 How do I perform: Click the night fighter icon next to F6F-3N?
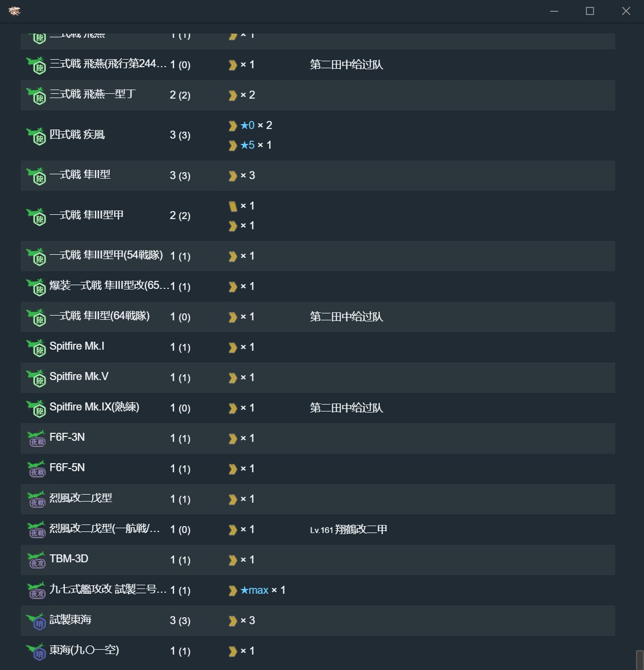(x=37, y=439)
